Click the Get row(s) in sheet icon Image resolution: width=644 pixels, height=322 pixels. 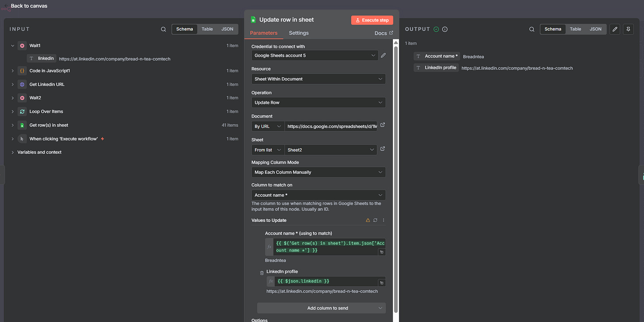tap(22, 125)
